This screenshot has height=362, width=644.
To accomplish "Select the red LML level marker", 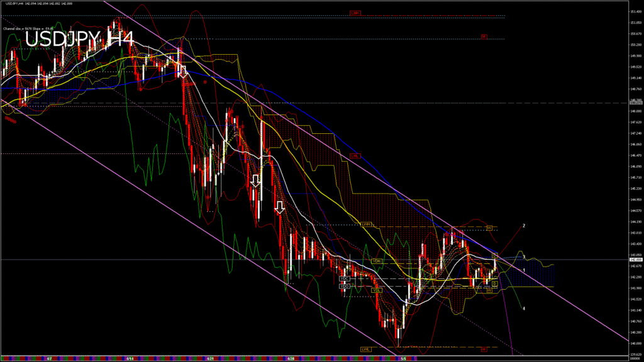I will click(355, 156).
